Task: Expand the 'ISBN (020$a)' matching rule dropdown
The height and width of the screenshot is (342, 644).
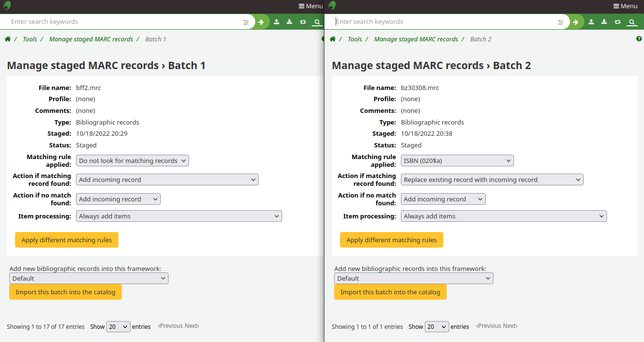Action: point(457,161)
